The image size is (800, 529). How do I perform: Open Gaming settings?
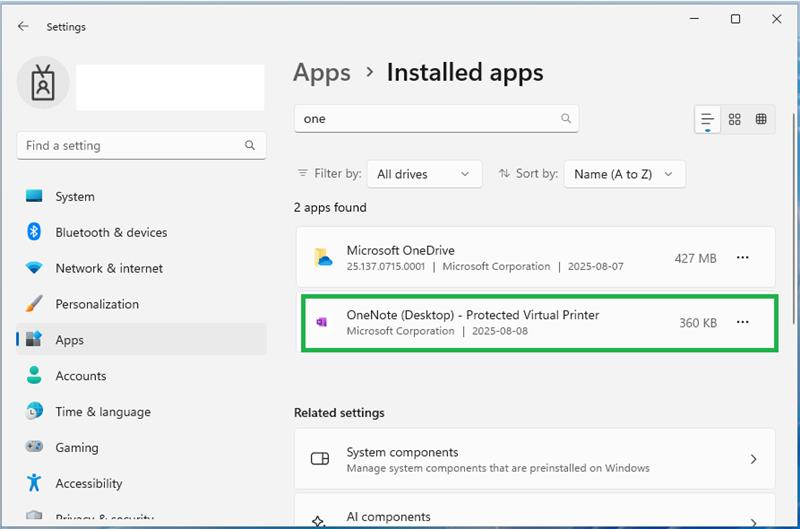pos(141,446)
